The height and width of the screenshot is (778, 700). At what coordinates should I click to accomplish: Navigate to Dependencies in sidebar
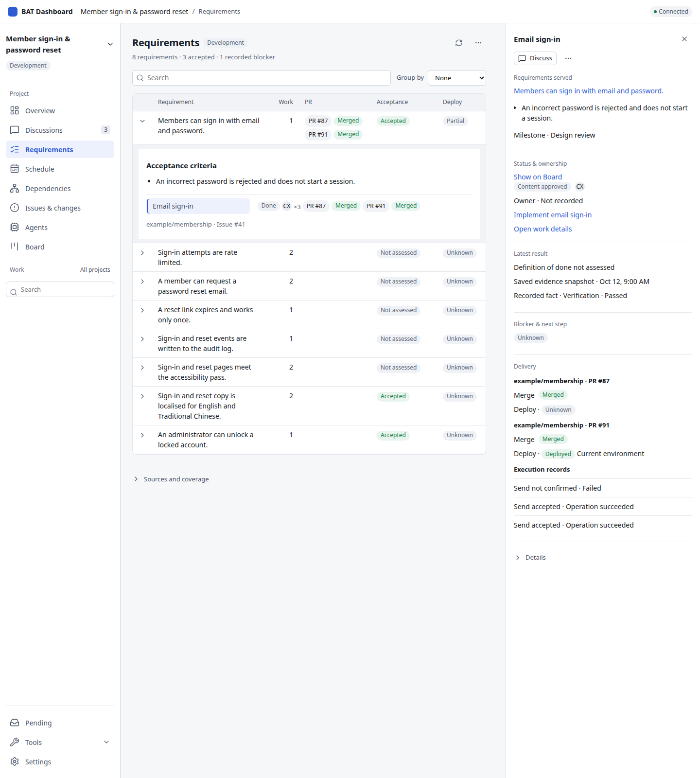click(60, 189)
